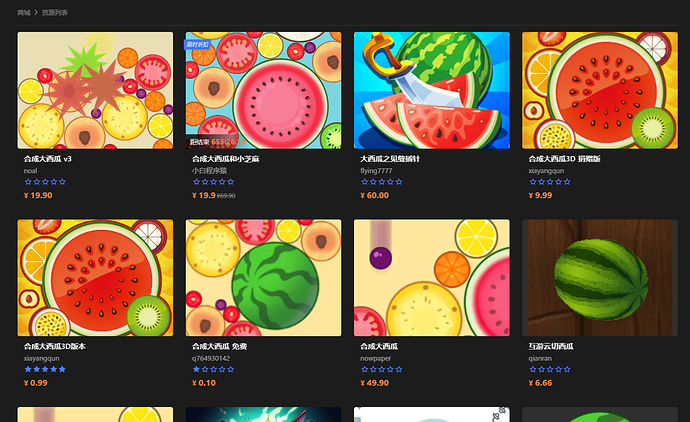The width and height of the screenshot is (690, 422).
Task: Click author name flying7777
Action: coord(376,171)
